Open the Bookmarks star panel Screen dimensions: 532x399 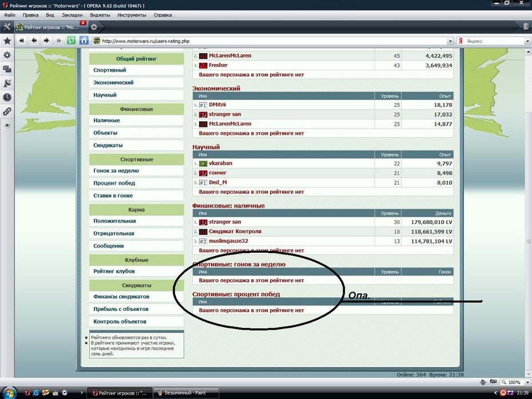[7, 41]
